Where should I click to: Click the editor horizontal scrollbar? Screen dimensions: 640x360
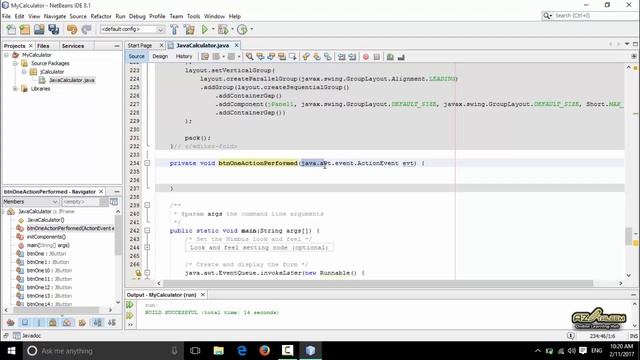coord(378,283)
